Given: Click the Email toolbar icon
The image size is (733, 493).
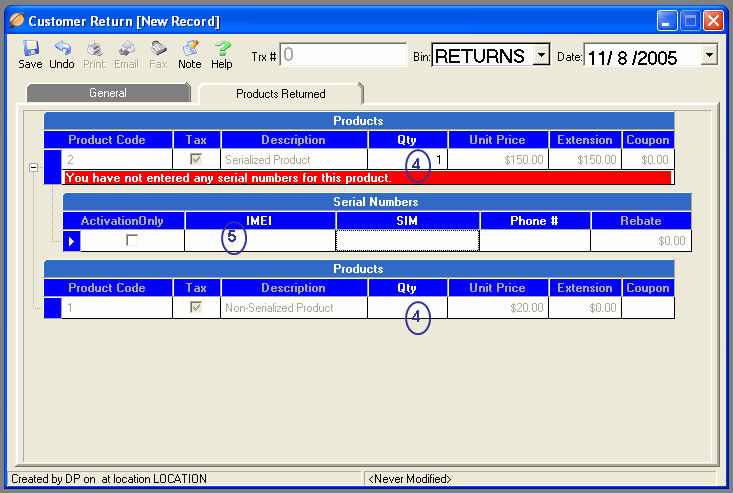Looking at the screenshot, I should tap(126, 55).
